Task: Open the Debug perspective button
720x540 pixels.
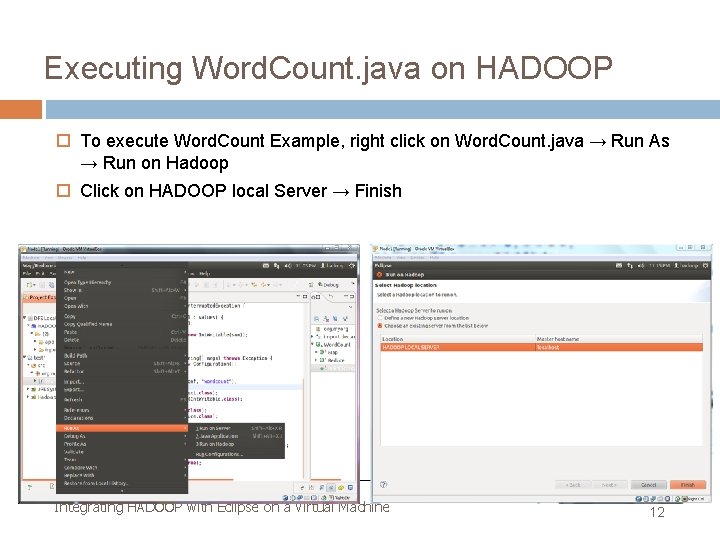Action: tap(328, 285)
